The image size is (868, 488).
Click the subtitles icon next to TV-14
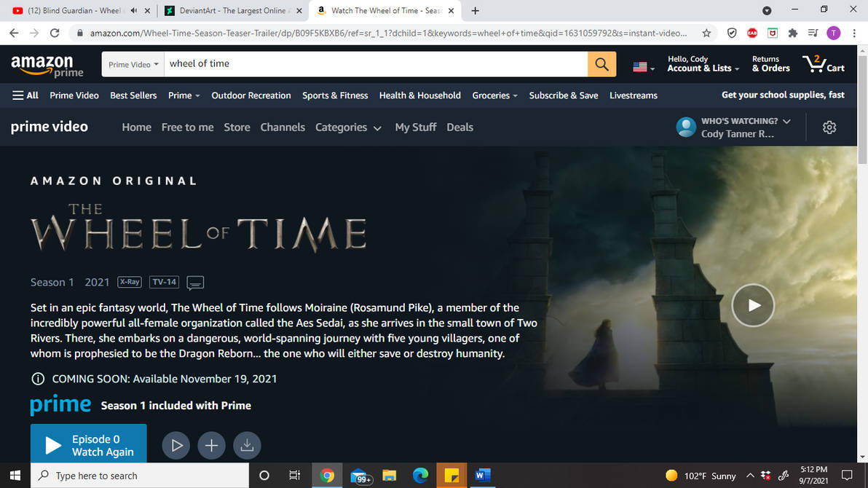point(195,283)
